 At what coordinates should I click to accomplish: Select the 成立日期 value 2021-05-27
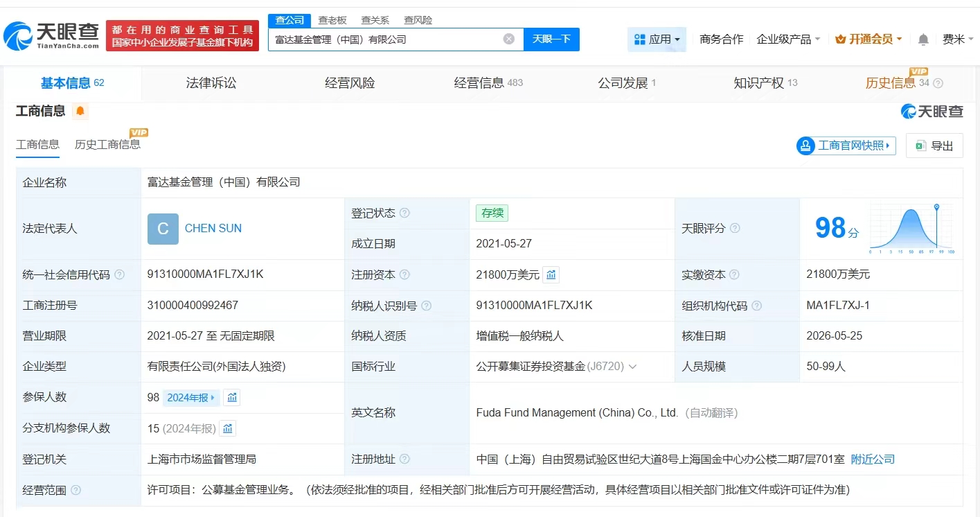pos(504,244)
